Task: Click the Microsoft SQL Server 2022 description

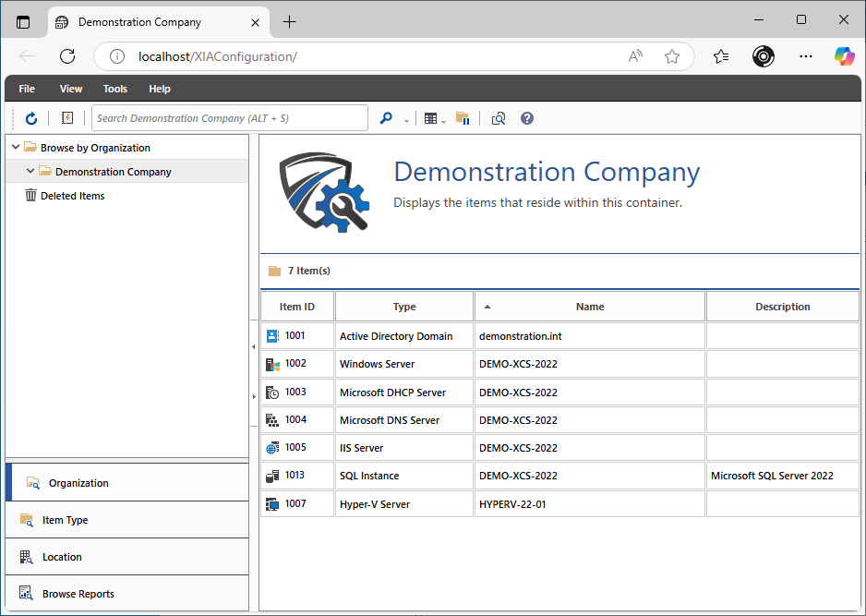Action: point(772,476)
